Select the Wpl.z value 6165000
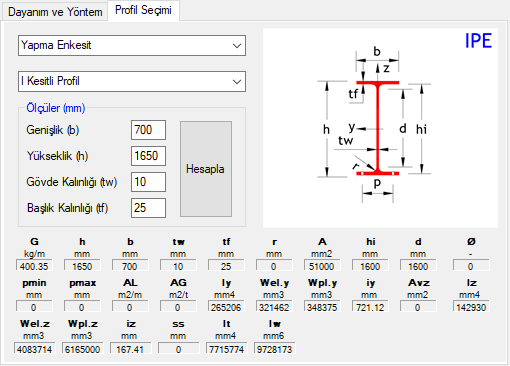 click(x=82, y=348)
